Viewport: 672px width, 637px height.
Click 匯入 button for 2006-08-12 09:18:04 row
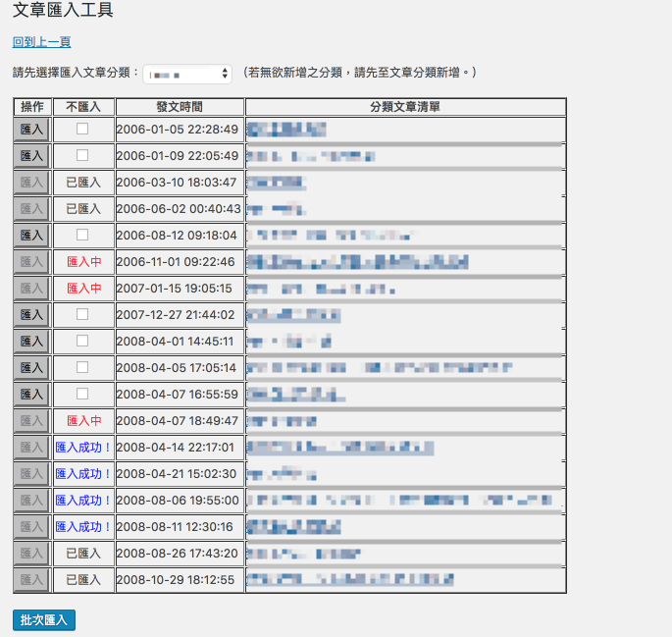tap(31, 236)
